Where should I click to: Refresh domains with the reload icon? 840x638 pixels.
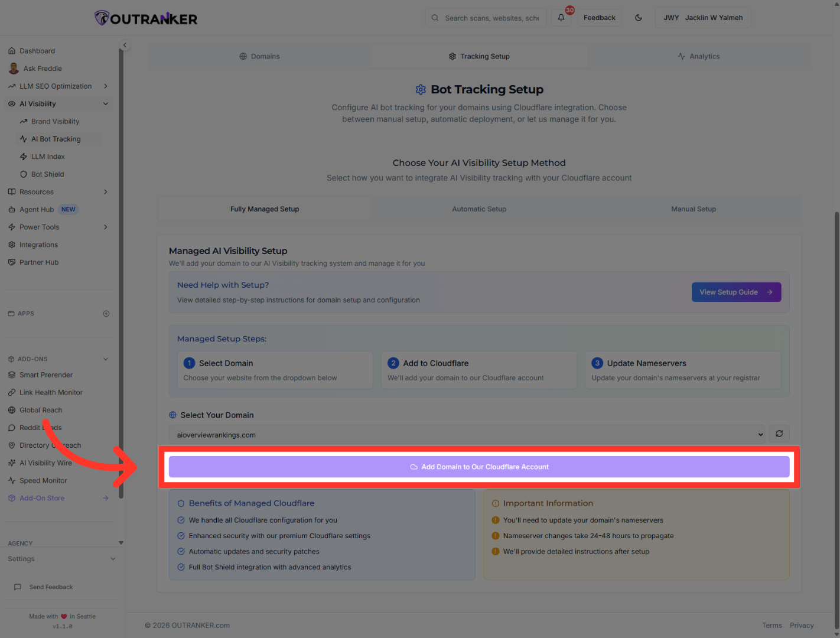point(779,434)
